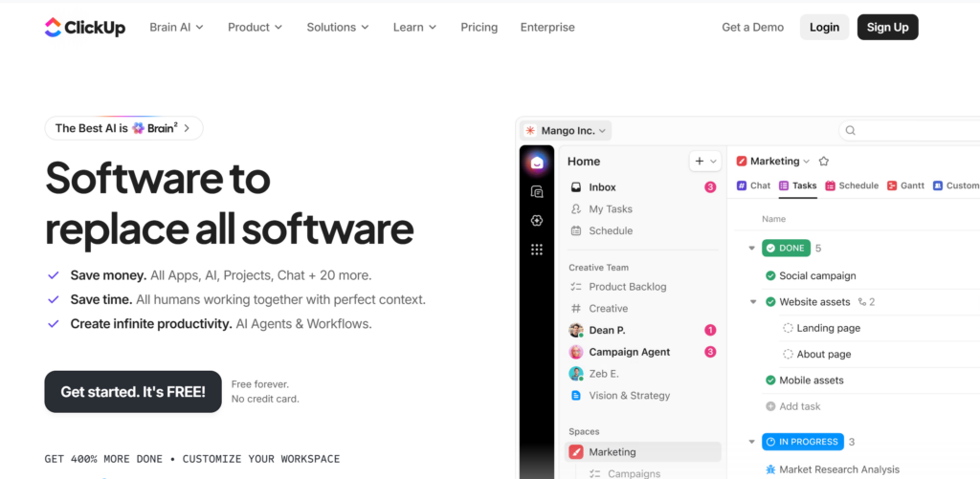Go to the Pricing page
The image size is (980, 479).
(479, 28)
